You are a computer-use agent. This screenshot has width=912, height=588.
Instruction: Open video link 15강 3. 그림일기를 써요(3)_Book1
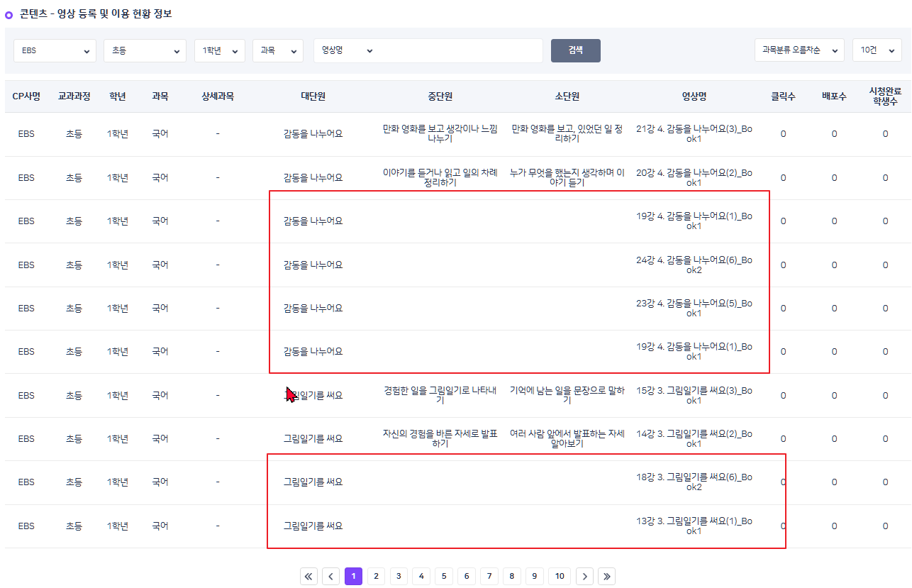coord(694,395)
